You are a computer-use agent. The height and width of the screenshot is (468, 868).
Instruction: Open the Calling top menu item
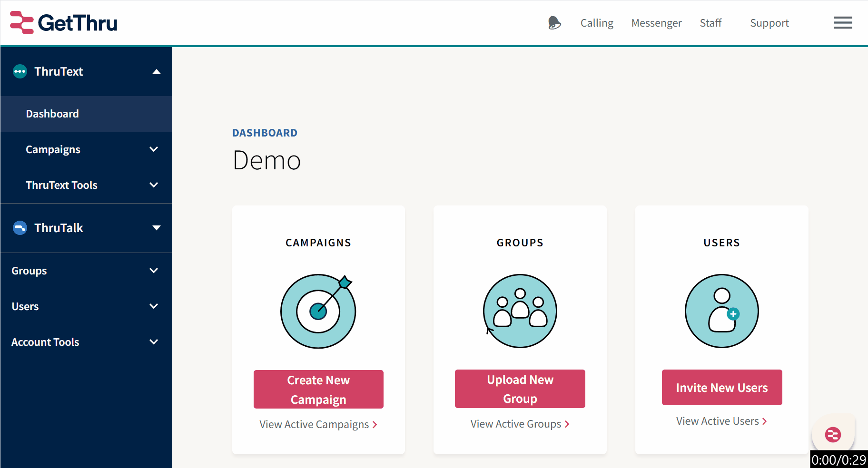tap(597, 23)
